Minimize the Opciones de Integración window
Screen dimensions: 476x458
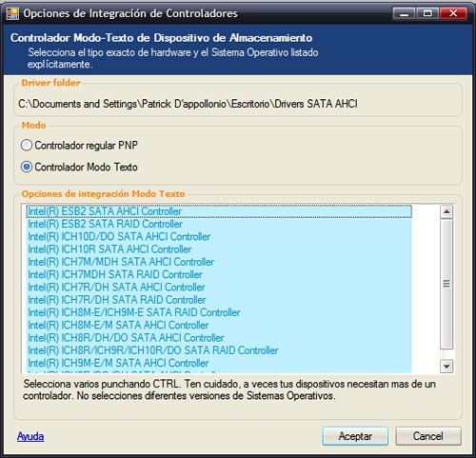(x=404, y=13)
